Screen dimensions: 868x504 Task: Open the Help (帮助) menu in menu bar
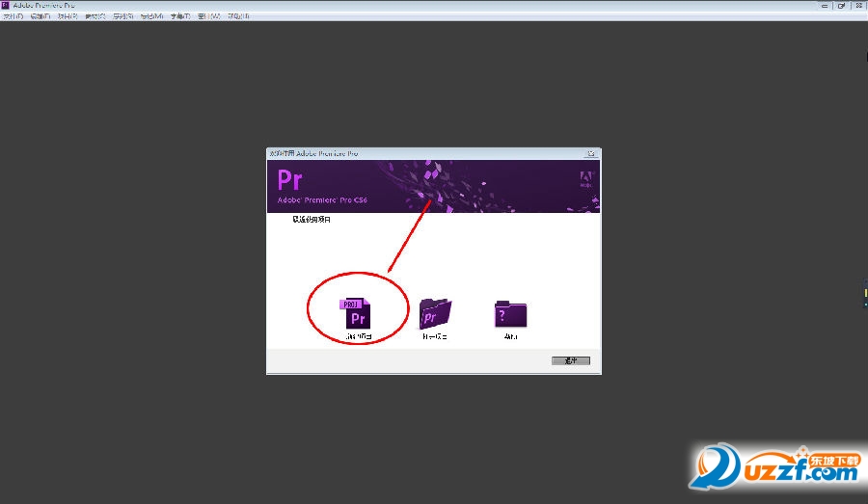(238, 16)
